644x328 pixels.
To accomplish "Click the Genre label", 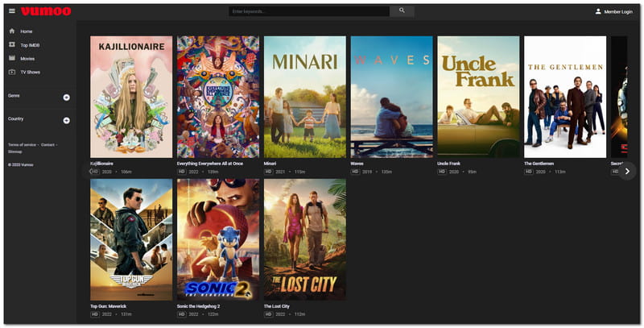I will click(x=14, y=96).
